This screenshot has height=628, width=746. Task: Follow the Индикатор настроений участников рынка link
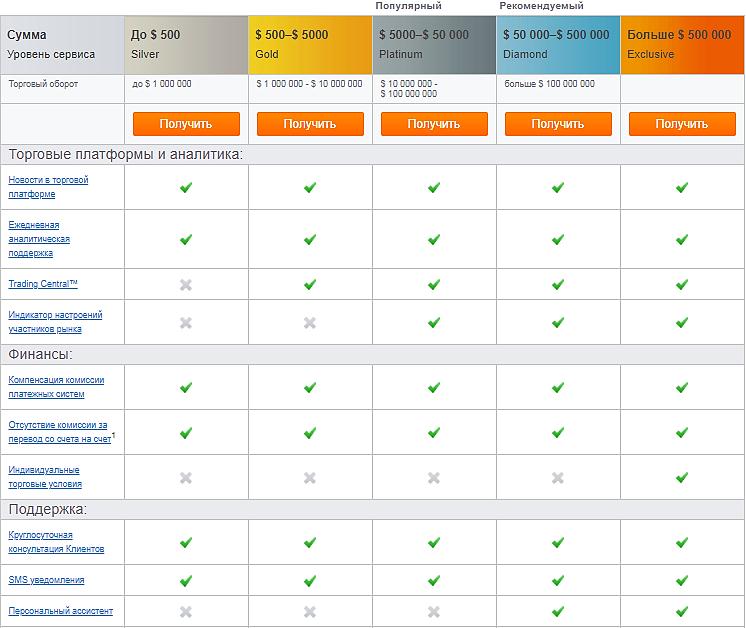[55, 322]
